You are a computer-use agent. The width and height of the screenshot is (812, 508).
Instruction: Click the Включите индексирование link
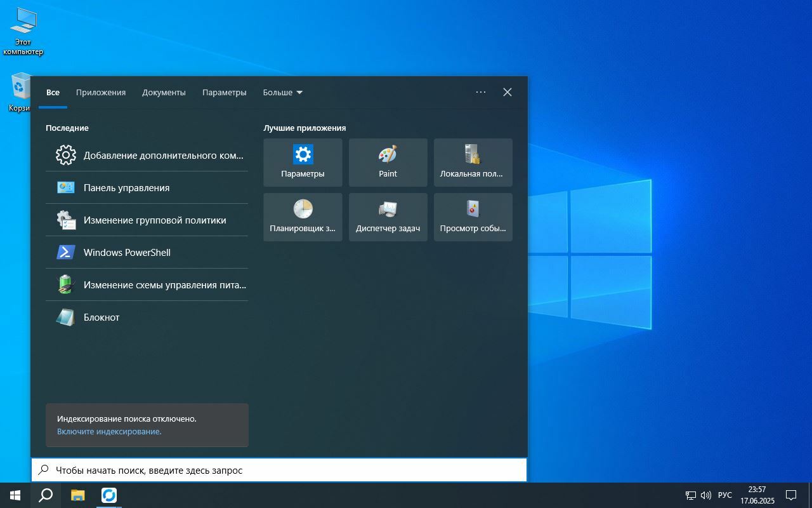pyautogui.click(x=109, y=432)
